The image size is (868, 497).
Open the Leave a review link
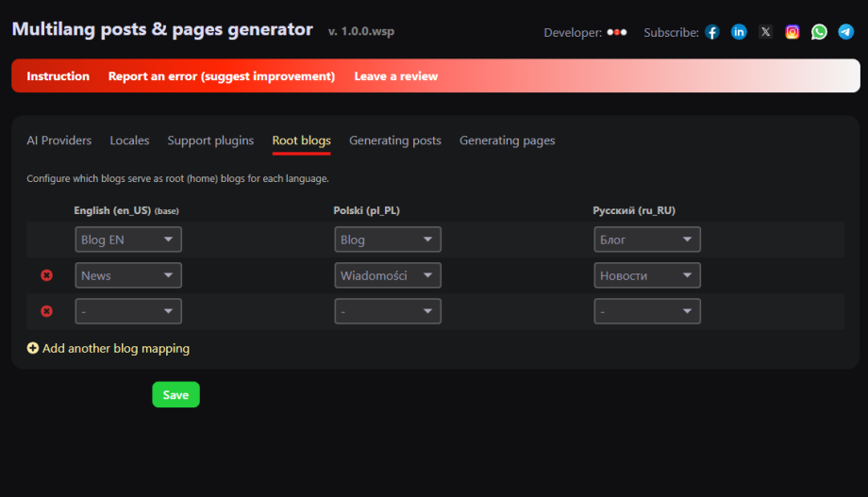[x=396, y=76]
